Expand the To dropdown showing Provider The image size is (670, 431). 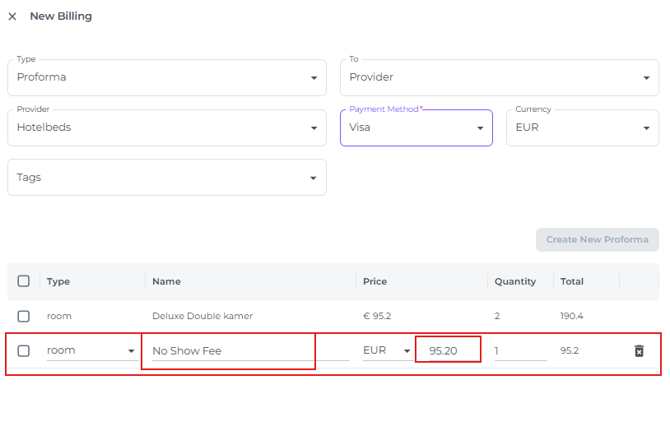[499, 78]
